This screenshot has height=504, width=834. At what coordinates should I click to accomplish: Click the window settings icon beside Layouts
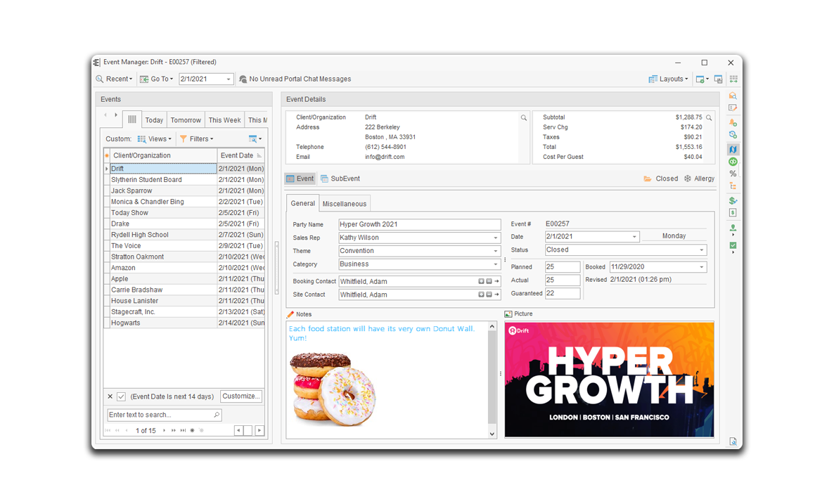702,79
